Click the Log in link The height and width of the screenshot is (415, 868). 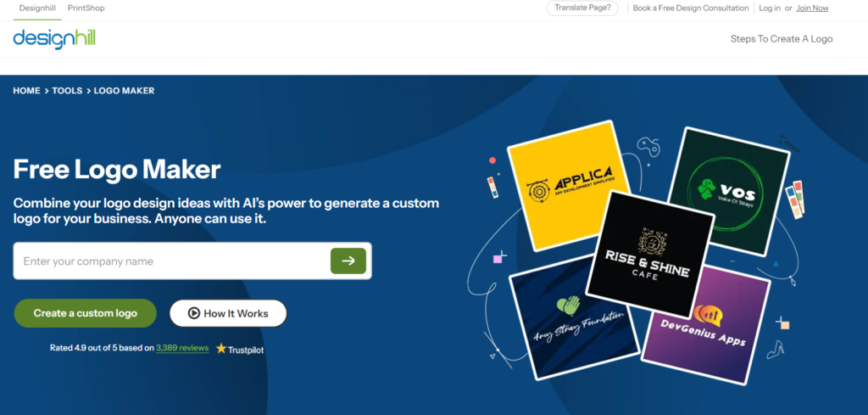[x=770, y=8]
